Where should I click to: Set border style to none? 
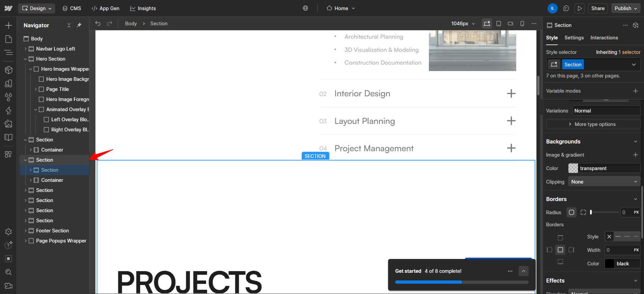point(609,237)
